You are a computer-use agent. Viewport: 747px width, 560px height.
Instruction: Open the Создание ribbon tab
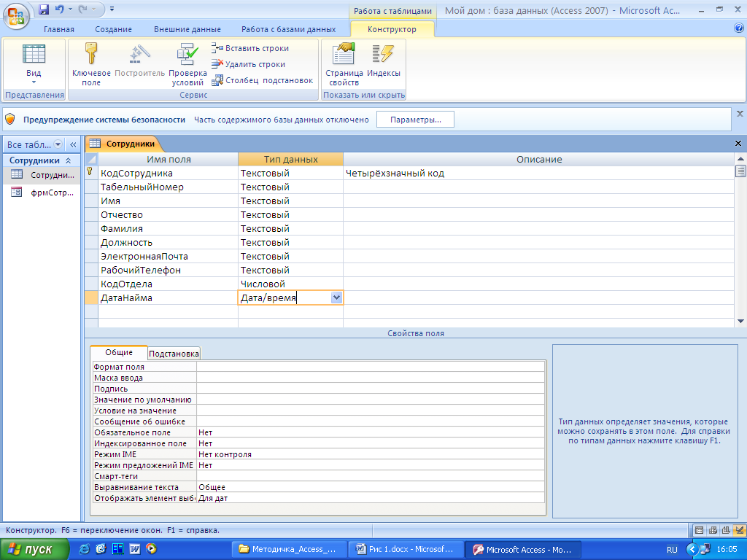click(113, 29)
